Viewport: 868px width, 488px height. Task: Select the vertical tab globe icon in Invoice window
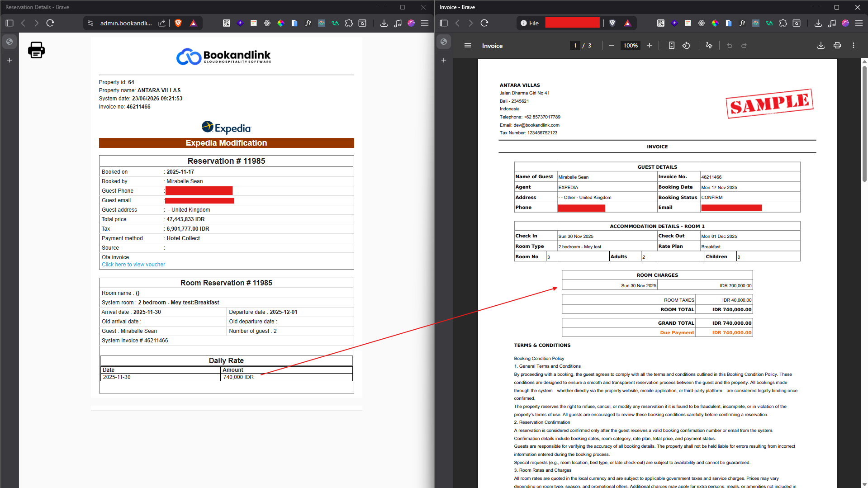click(444, 42)
